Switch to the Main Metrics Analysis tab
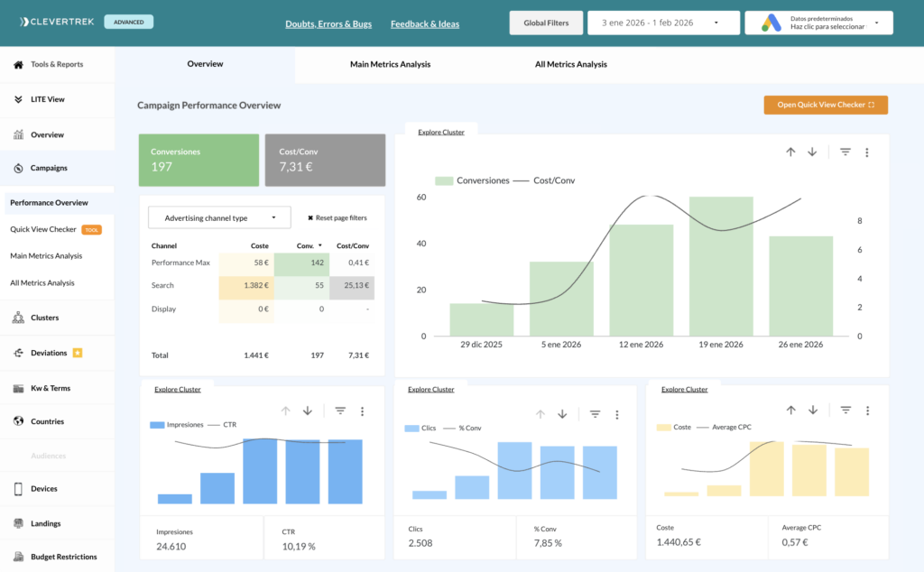 (x=390, y=65)
